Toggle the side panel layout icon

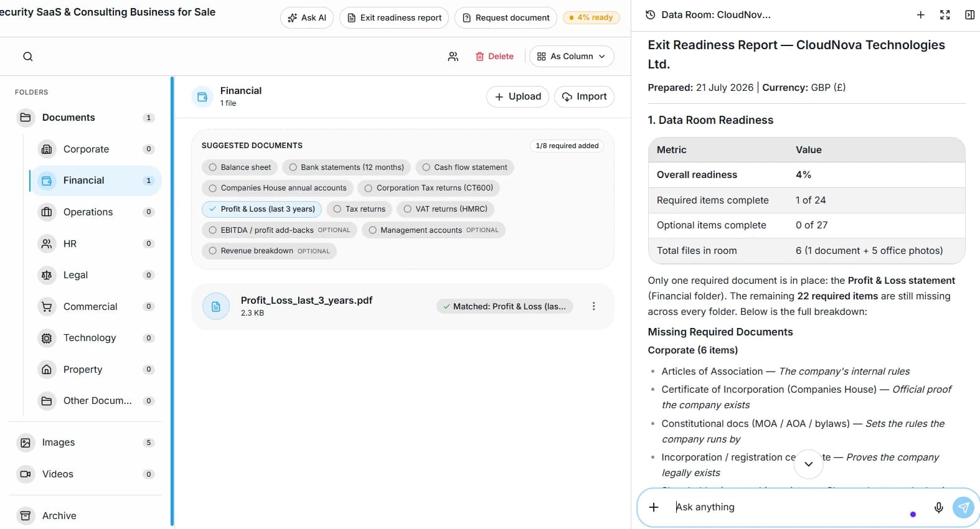click(969, 15)
